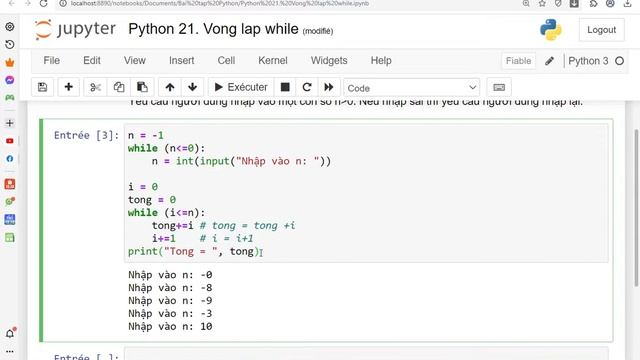640x360 pixels.
Task: Move the selected cell down
Action: 193,87
